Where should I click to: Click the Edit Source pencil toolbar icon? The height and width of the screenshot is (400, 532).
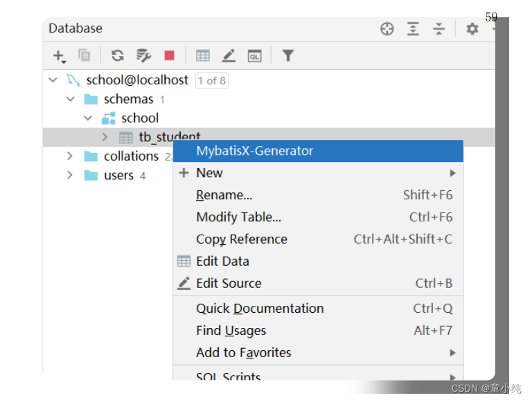[x=229, y=55]
